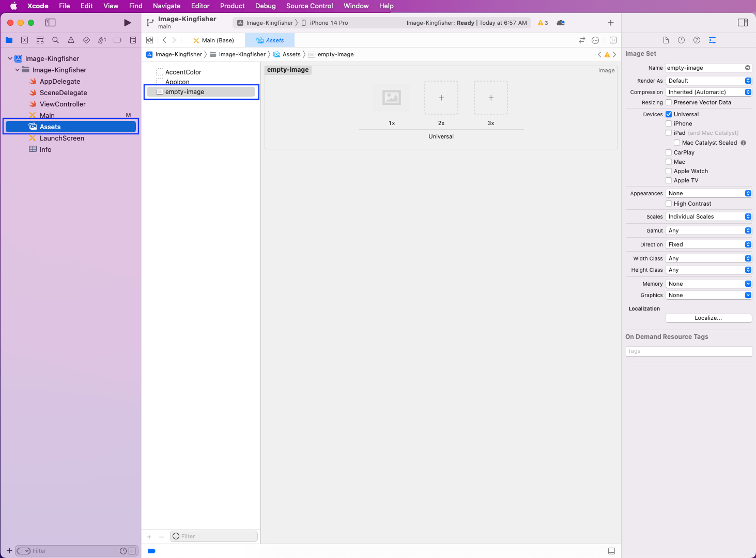Select the Attributes inspector tab
Viewport: 756px width, 558px height.
point(712,40)
